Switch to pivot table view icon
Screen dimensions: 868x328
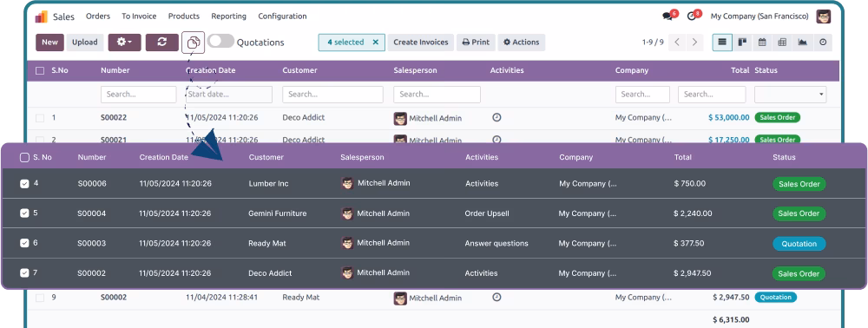[x=782, y=42]
